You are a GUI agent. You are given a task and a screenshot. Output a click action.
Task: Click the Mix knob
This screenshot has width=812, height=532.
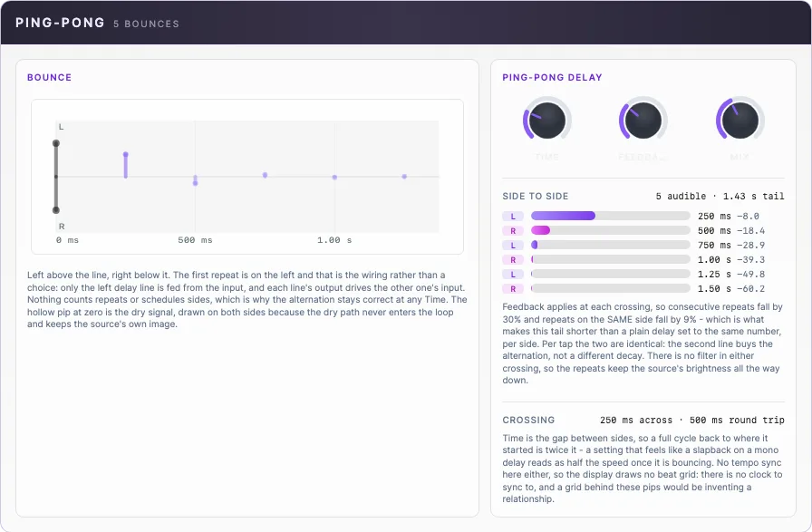coord(740,121)
